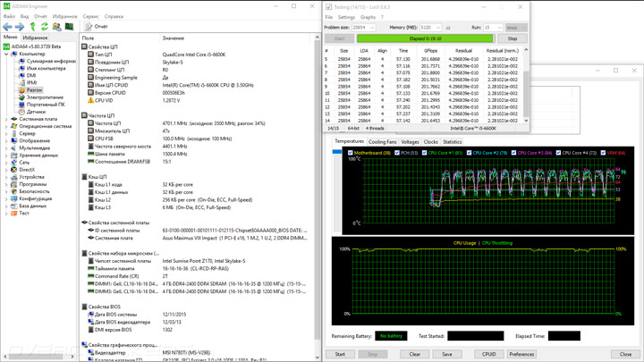This screenshot has width=644, height=362.
Task: Click the blue Back arrow in AIDA64 toolbar
Action: pos(7,27)
